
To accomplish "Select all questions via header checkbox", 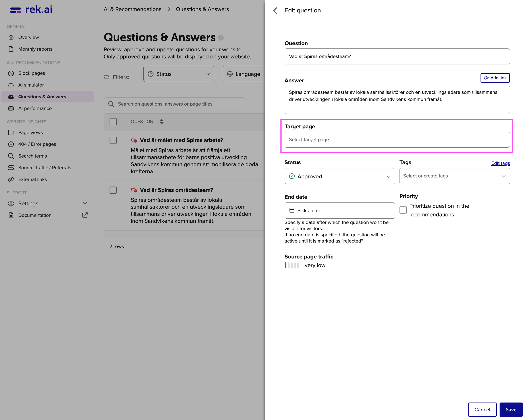I will [x=113, y=121].
